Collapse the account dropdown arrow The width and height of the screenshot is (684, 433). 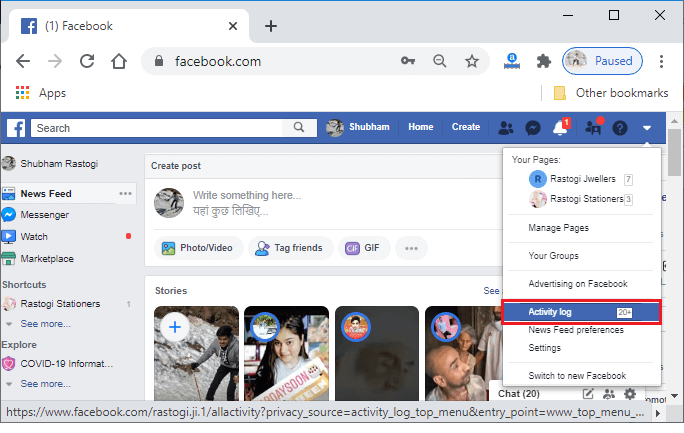pos(647,128)
